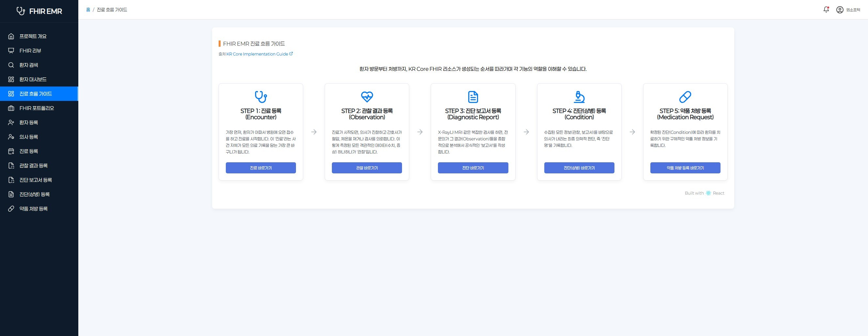The image size is (868, 336).
Task: Click the user-gear icon beside 의사 등록
Action: pos(11,137)
